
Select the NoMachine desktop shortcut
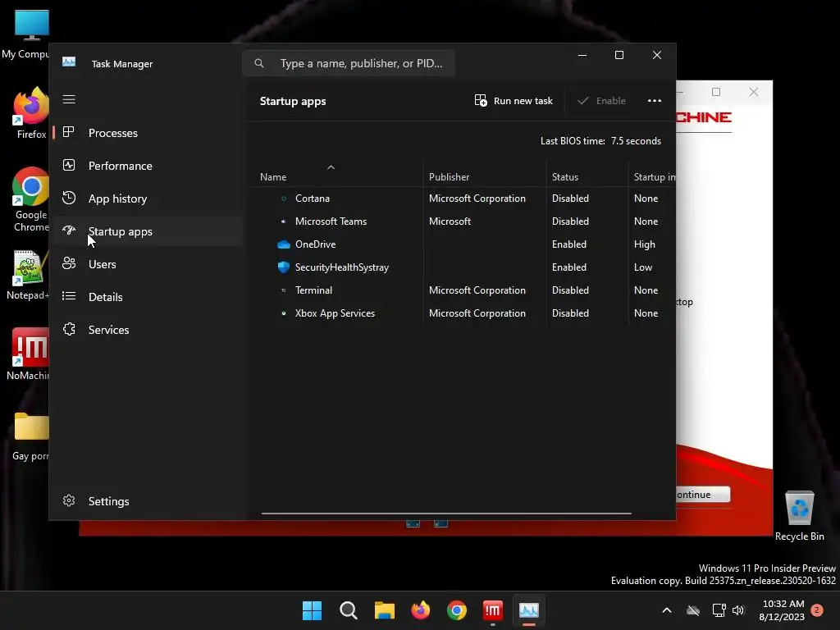(x=28, y=354)
